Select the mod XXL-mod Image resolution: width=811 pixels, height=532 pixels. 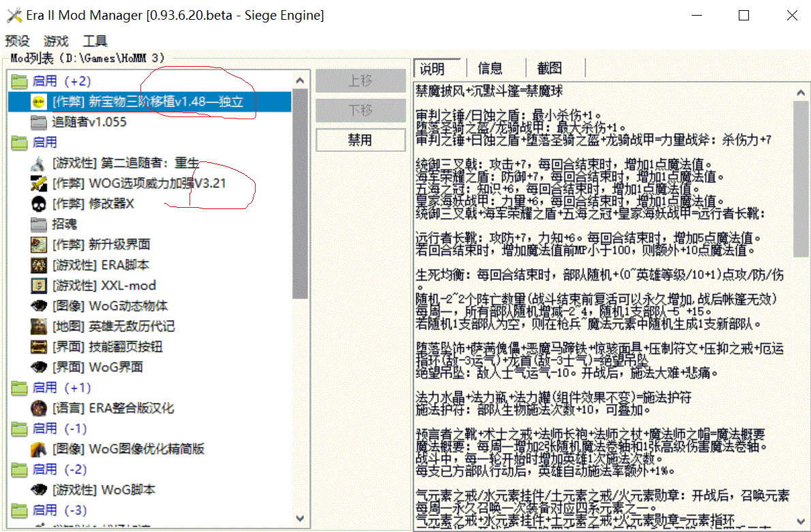[x=104, y=286]
